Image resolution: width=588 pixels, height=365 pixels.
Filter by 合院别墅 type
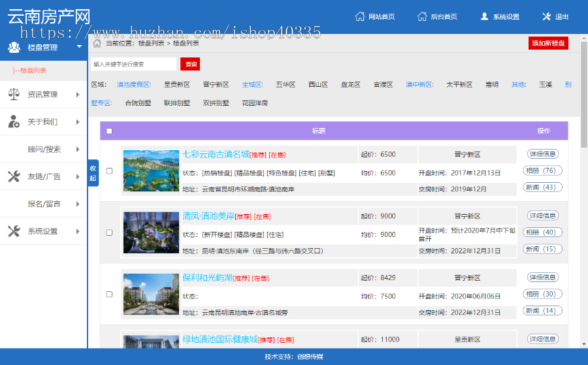(138, 103)
